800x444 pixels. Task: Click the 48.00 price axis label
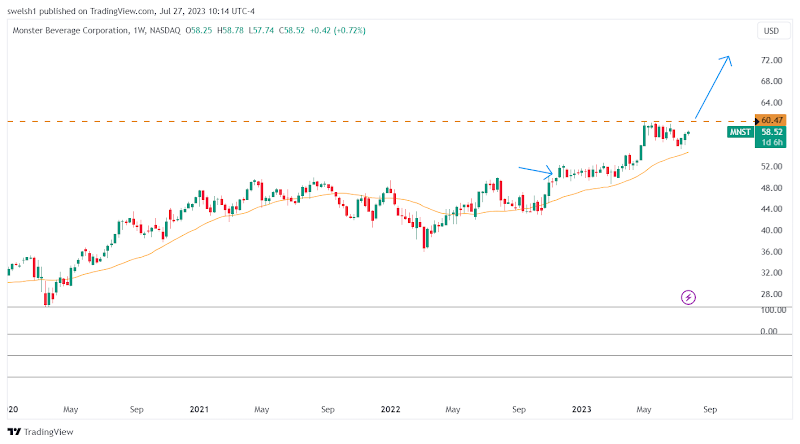[x=771, y=188]
